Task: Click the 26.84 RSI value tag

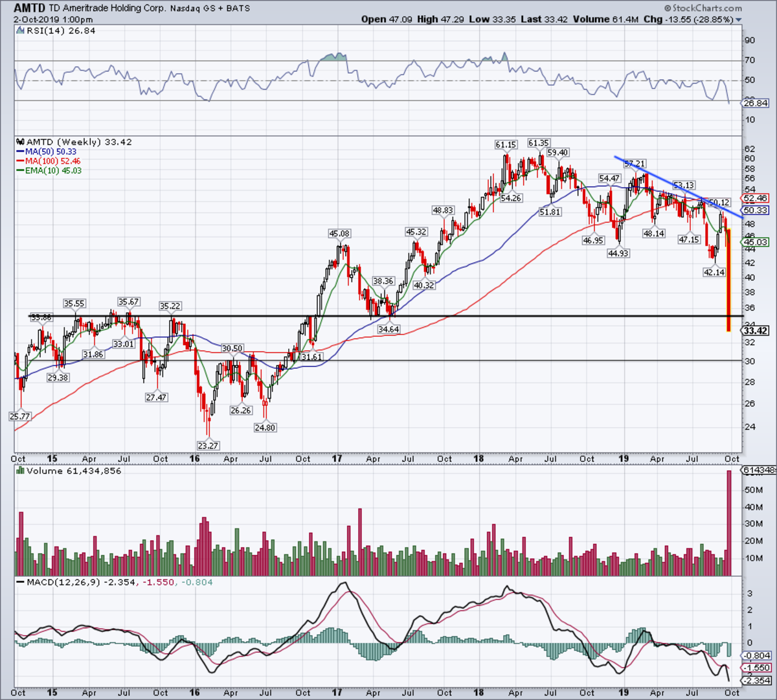Action: pos(756,104)
